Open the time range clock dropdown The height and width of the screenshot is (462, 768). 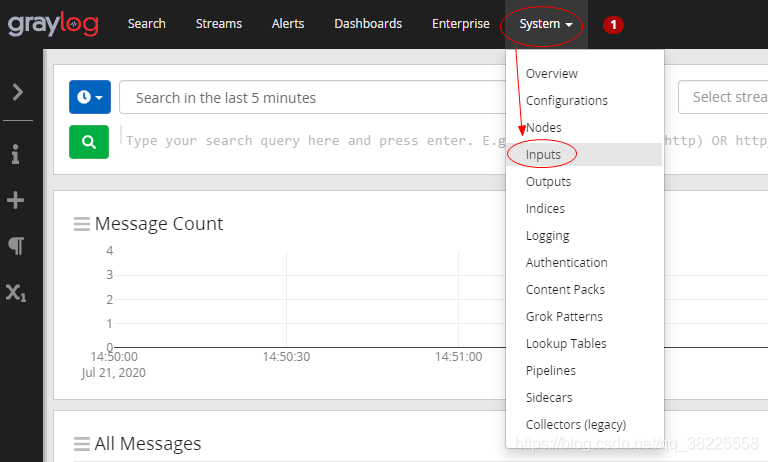coord(90,97)
